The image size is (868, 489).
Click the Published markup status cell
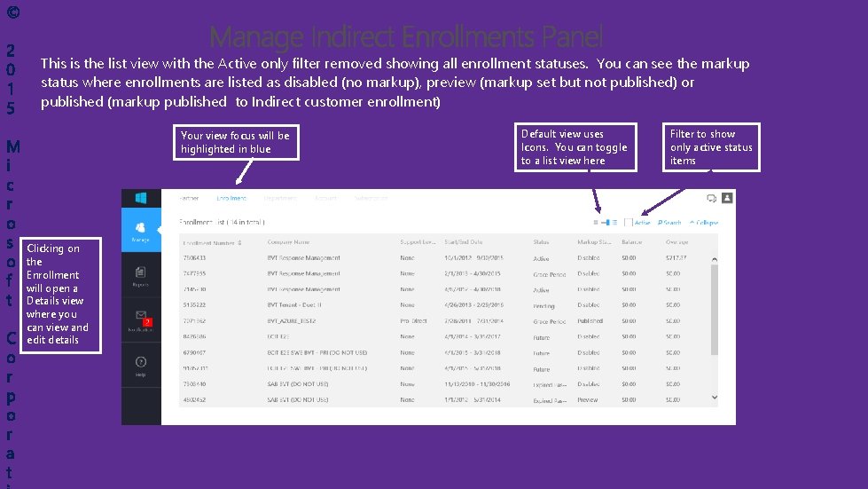[590, 321]
